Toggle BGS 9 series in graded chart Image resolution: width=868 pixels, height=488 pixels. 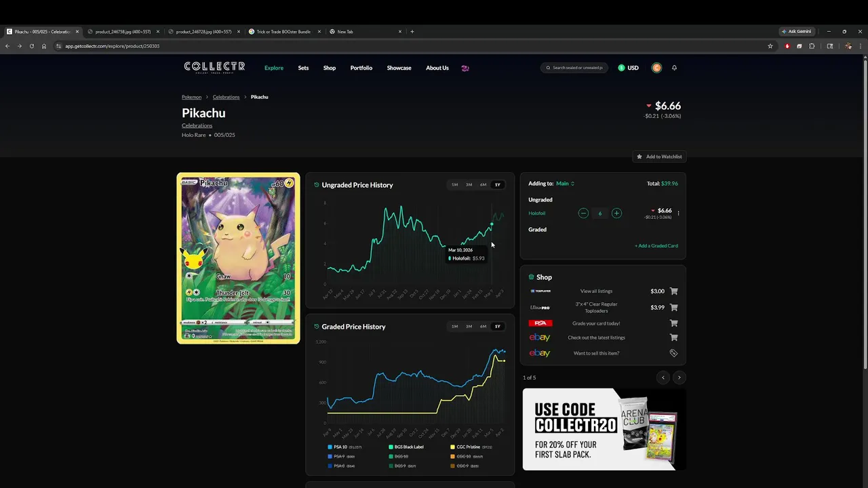pos(402,466)
